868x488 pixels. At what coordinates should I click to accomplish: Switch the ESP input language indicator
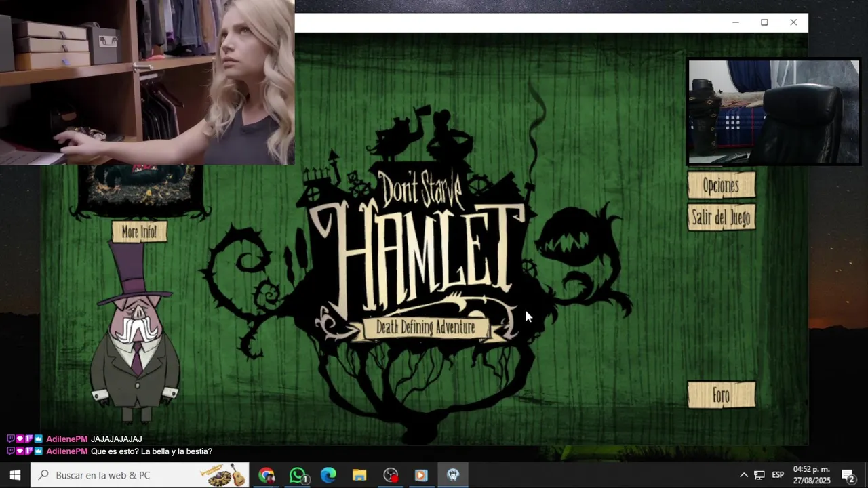pyautogui.click(x=778, y=475)
